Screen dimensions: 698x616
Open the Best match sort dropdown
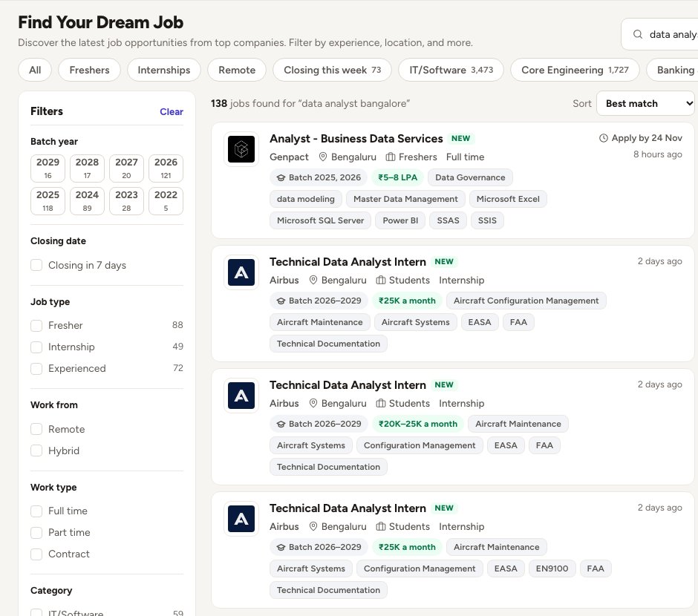click(x=645, y=104)
